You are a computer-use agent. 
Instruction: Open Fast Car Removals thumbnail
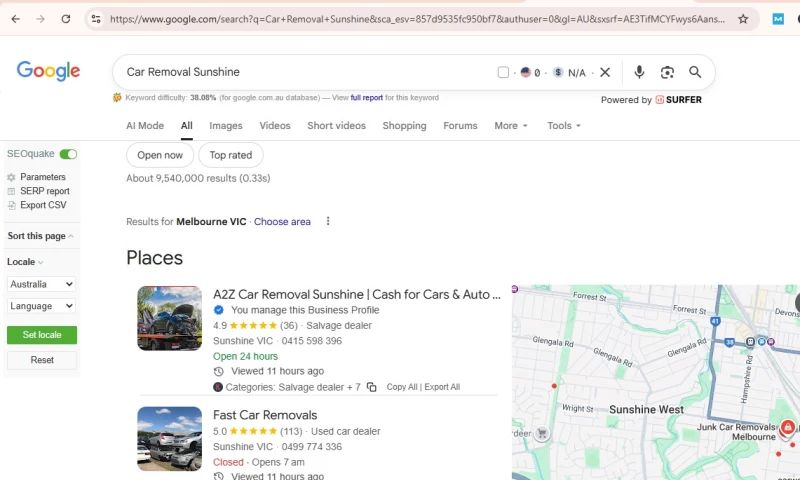(x=169, y=439)
